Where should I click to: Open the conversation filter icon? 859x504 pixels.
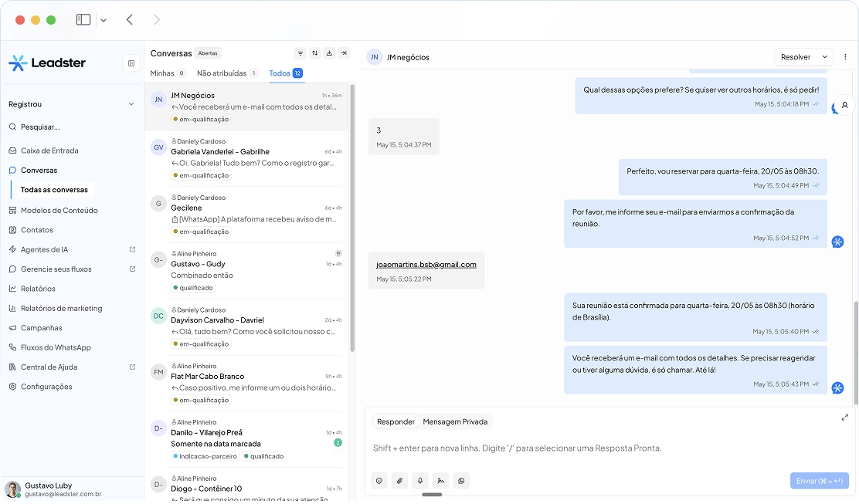point(300,53)
